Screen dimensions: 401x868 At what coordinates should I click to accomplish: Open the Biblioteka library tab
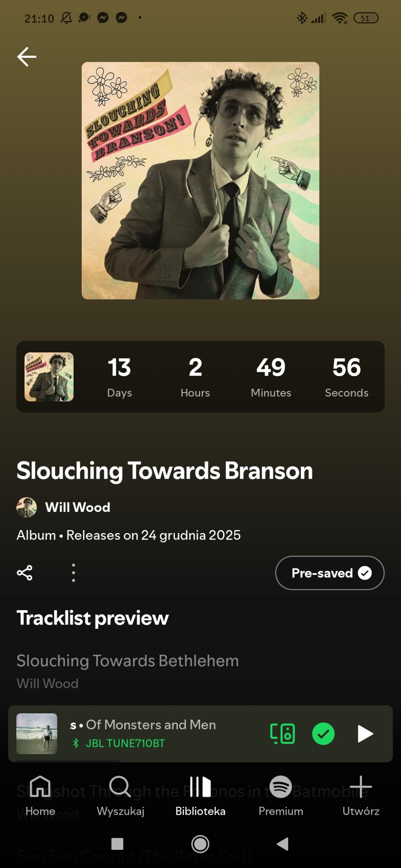[201, 795]
